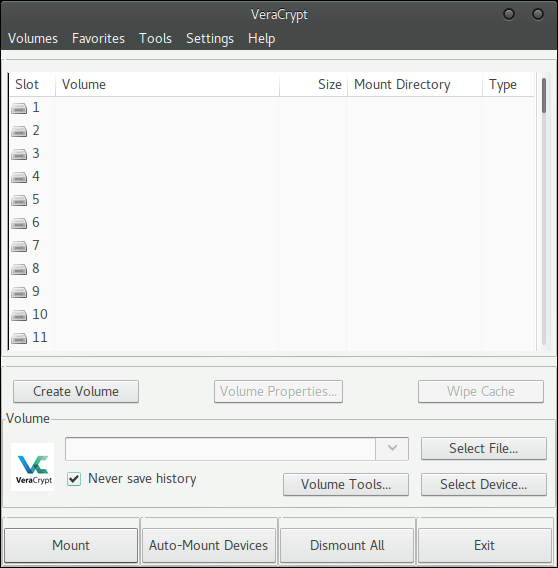Open Volume Tools...
Image resolution: width=558 pixels, height=568 pixels.
[346, 484]
